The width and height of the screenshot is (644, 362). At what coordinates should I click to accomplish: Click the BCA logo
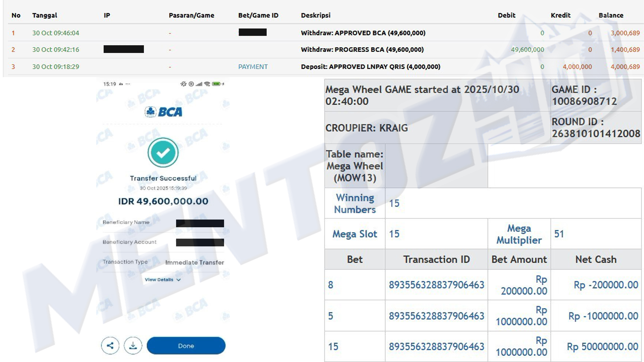164,112
